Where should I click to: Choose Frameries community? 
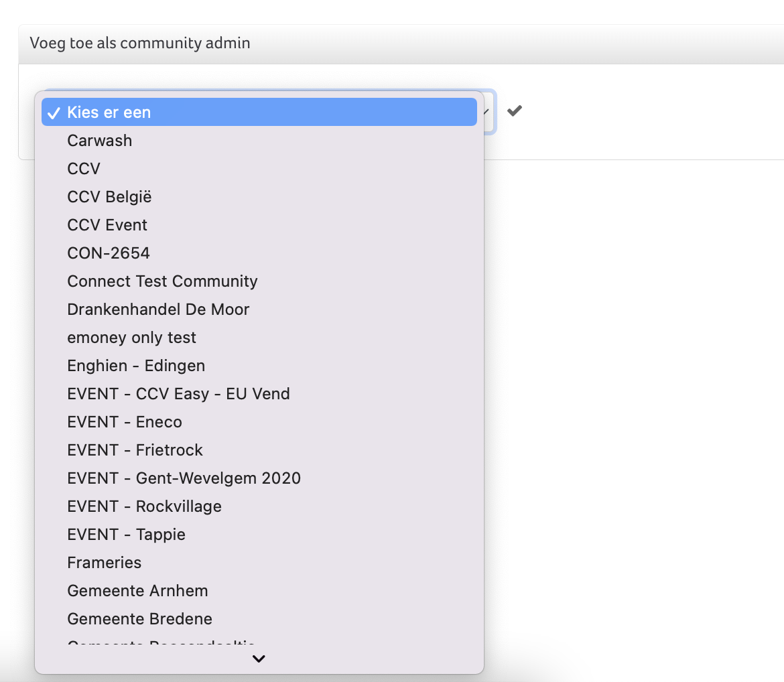click(x=259, y=563)
